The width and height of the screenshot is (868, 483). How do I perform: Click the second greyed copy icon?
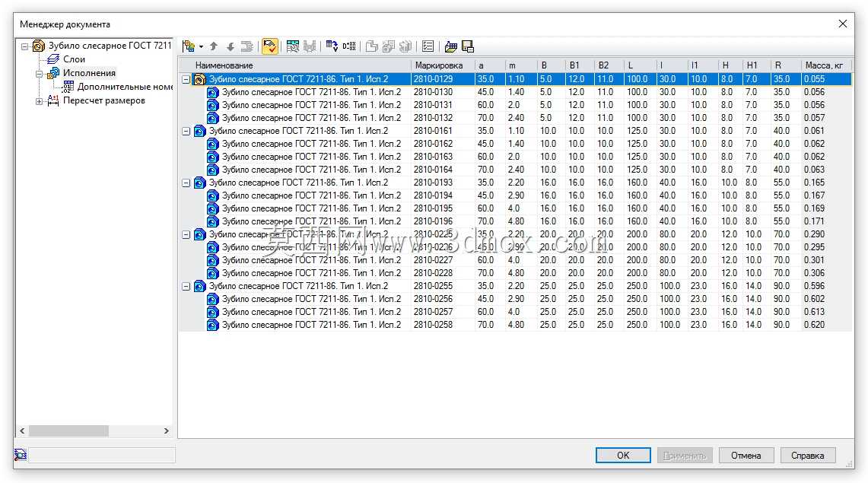389,46
